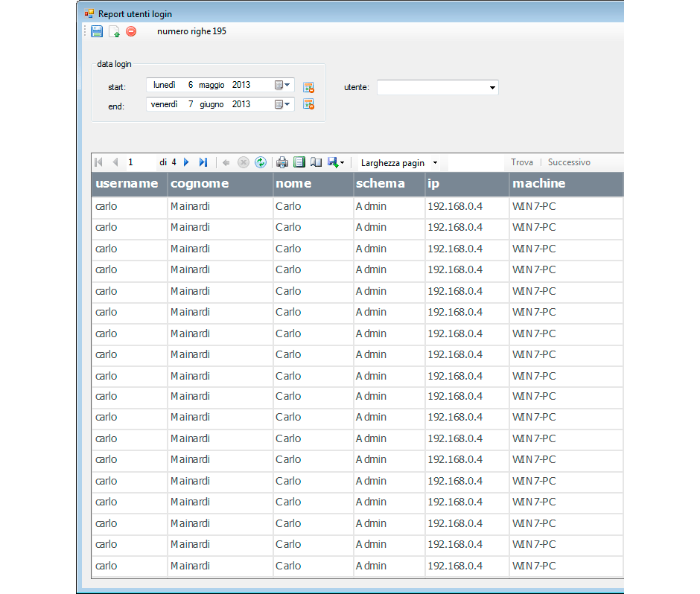
Task: Go to next report page
Action: [x=187, y=162]
